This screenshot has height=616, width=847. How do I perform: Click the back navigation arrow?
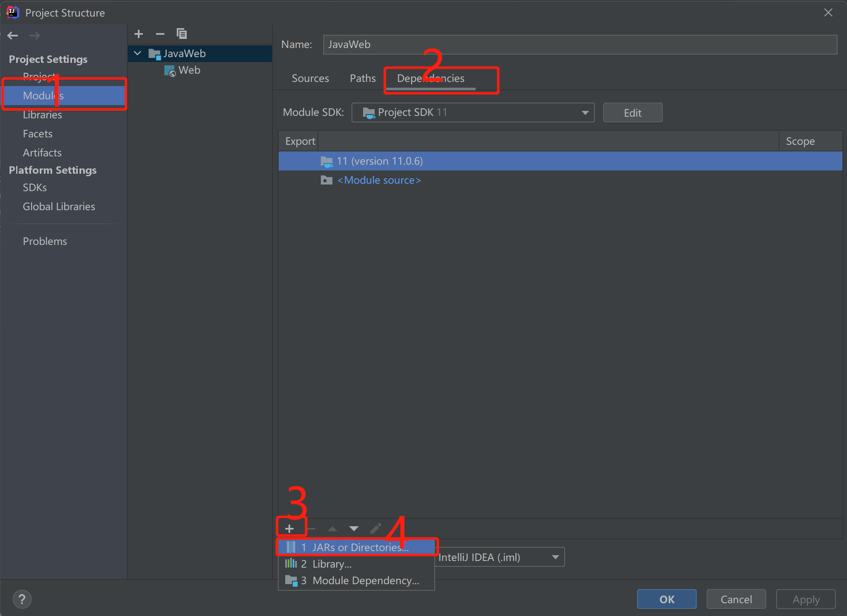pyautogui.click(x=13, y=36)
